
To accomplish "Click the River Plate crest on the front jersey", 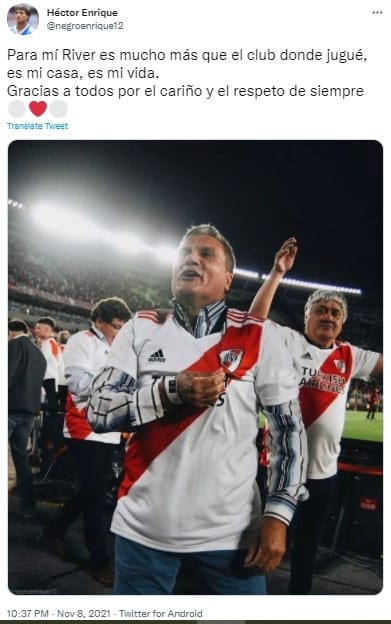I will pos(231,359).
